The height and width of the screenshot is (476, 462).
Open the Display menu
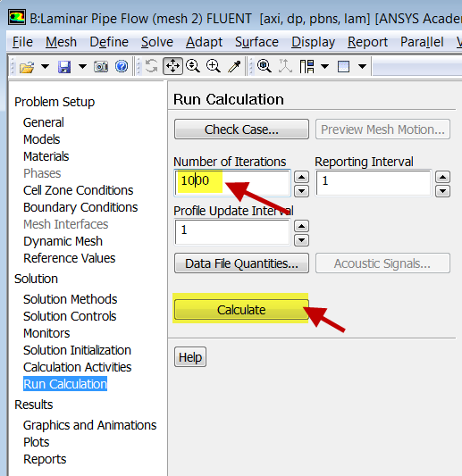click(x=313, y=42)
